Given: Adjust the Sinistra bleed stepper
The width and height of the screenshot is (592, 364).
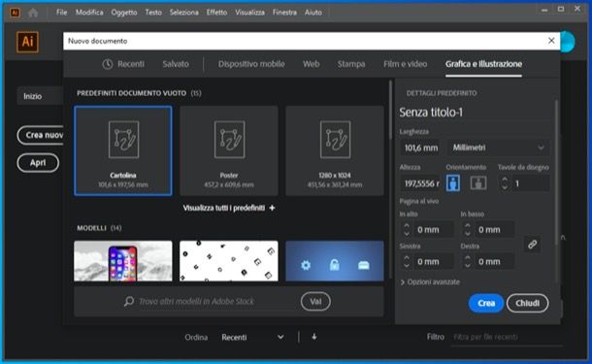Looking at the screenshot, I should coord(407,261).
